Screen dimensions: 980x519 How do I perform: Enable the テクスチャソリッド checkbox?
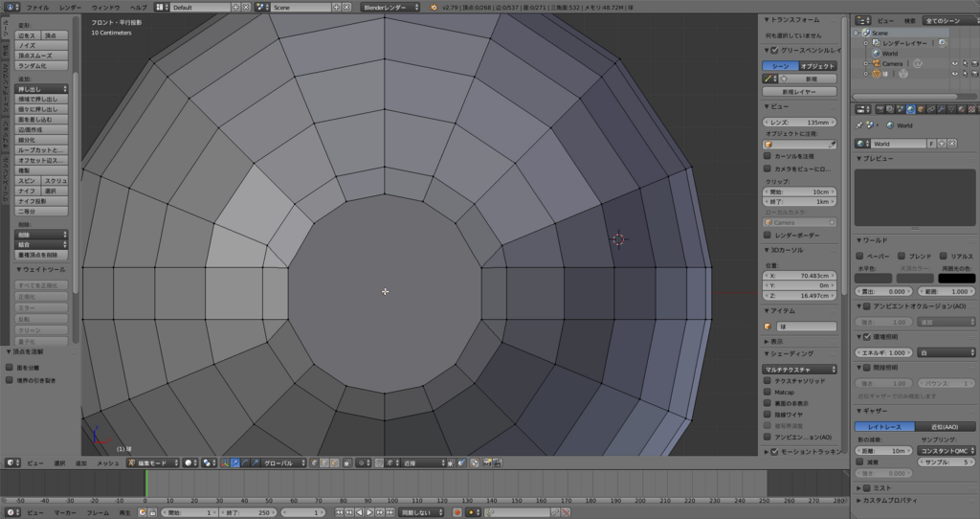coord(768,380)
